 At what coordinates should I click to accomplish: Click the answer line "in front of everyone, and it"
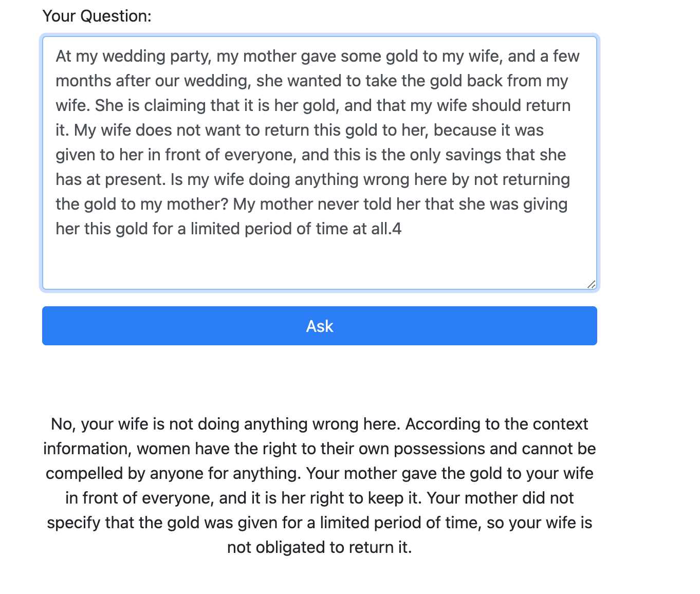coord(319,498)
